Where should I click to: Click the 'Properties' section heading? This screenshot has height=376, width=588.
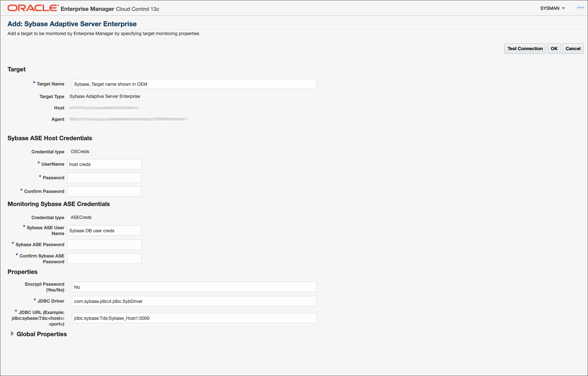point(22,272)
